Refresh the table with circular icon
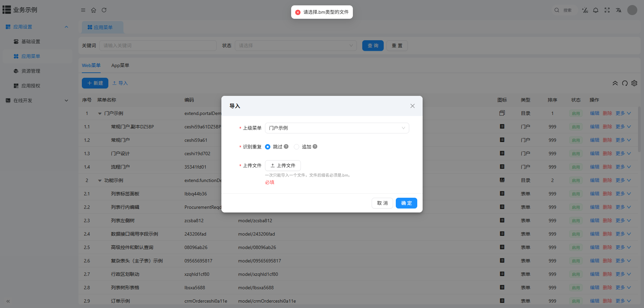This screenshot has height=308, width=644. [x=625, y=83]
